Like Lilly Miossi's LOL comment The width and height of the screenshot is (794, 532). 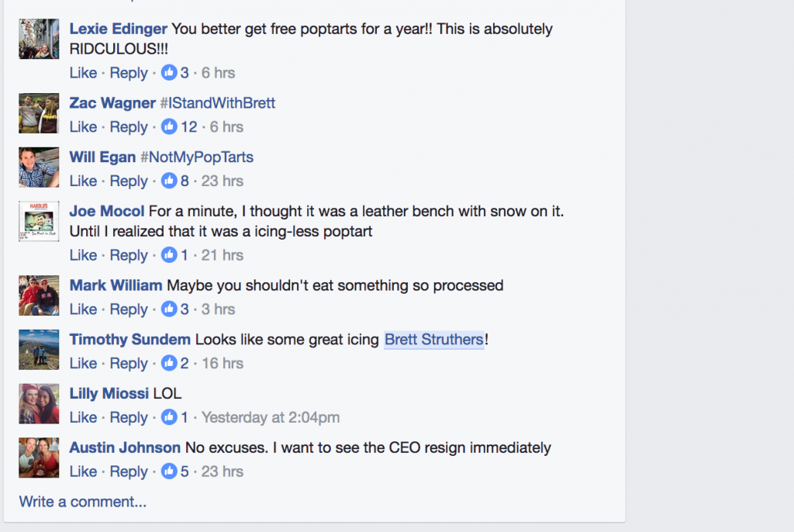pyautogui.click(x=83, y=417)
